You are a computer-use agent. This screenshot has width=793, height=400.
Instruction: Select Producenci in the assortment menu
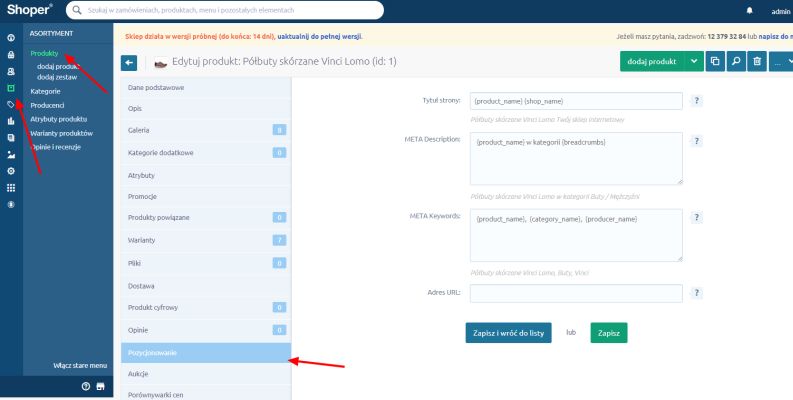tap(48, 105)
